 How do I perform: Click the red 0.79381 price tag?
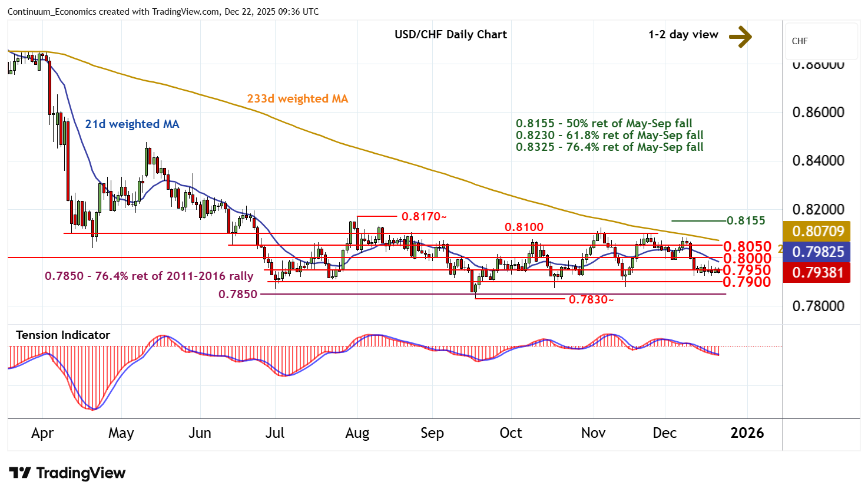pyautogui.click(x=817, y=273)
